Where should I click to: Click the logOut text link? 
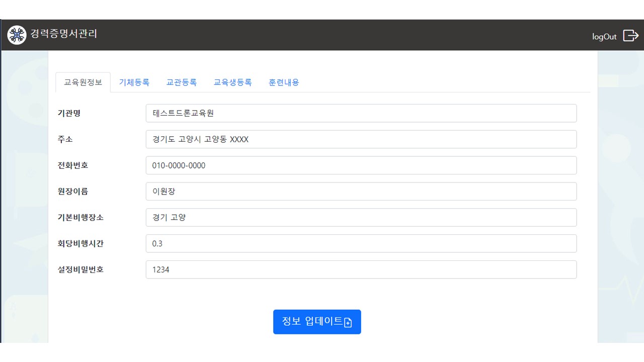pyautogui.click(x=604, y=37)
